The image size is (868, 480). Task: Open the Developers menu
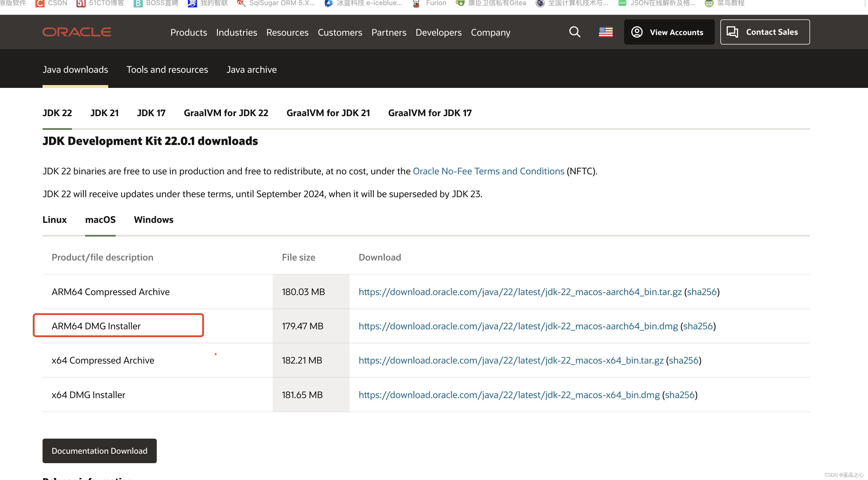[x=438, y=32]
